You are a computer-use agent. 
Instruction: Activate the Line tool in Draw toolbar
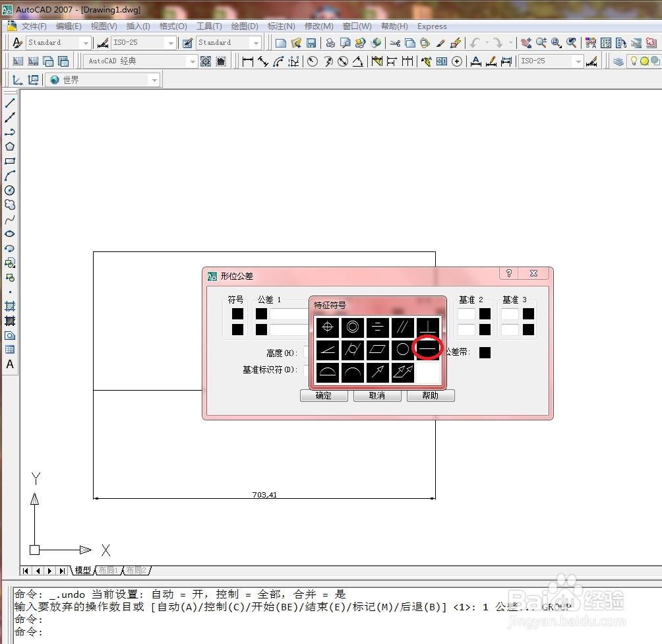tap(10, 103)
